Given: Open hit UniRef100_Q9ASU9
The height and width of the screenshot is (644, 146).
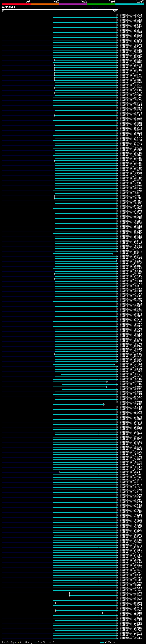Looking at the screenshot, I should click(131, 22).
